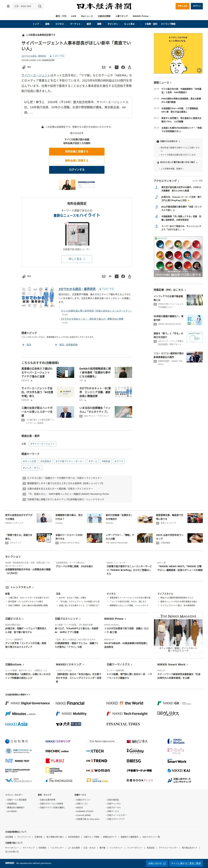This screenshot has height=868, width=208.
Task: Click 有料会員に登録する button
Action: 77,152
